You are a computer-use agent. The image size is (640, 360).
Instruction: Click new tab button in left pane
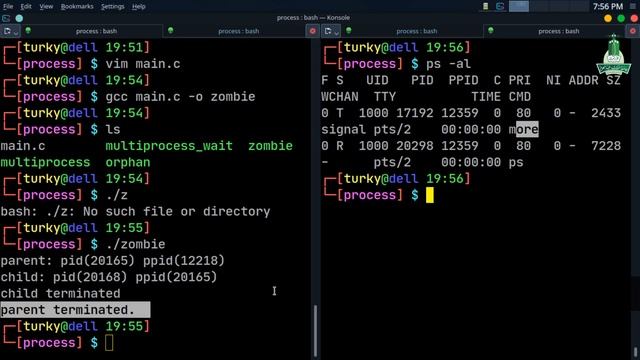point(7,31)
